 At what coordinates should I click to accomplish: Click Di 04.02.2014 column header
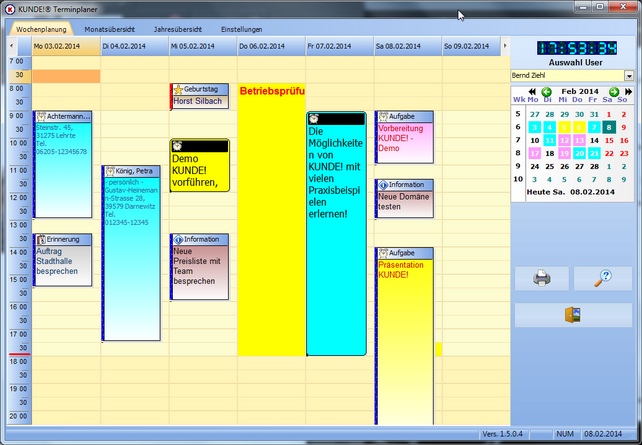pyautogui.click(x=135, y=46)
